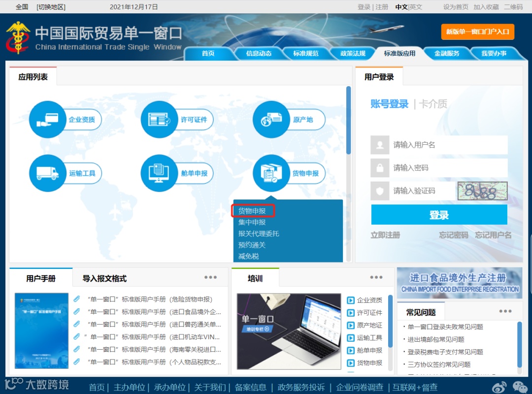Select 卡介质 login method
Image resolution: width=532 pixels, height=394 pixels.
[x=433, y=104]
